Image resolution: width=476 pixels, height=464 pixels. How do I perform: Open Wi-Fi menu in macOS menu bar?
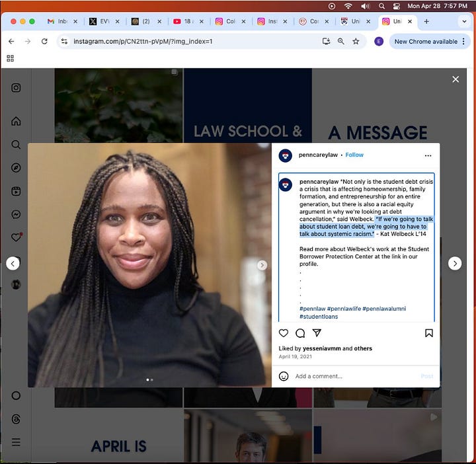click(x=348, y=6)
